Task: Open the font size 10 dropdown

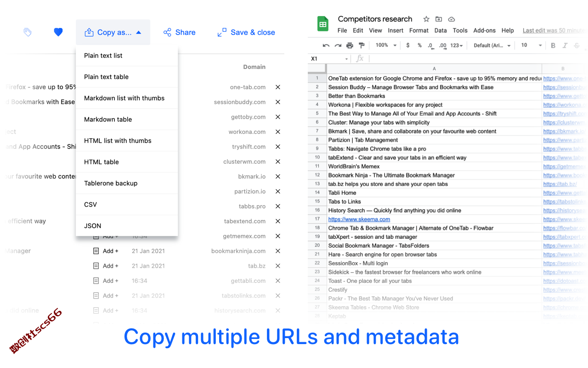Action: coord(531,46)
